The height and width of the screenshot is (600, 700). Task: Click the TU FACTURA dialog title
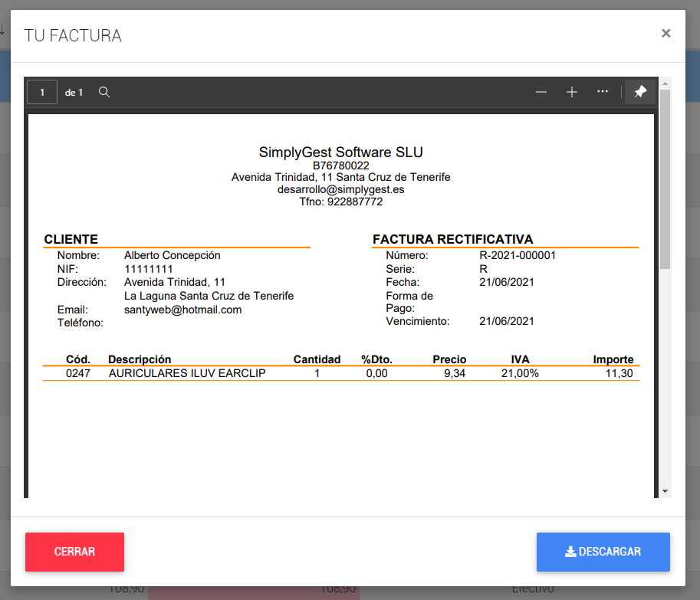coord(73,36)
